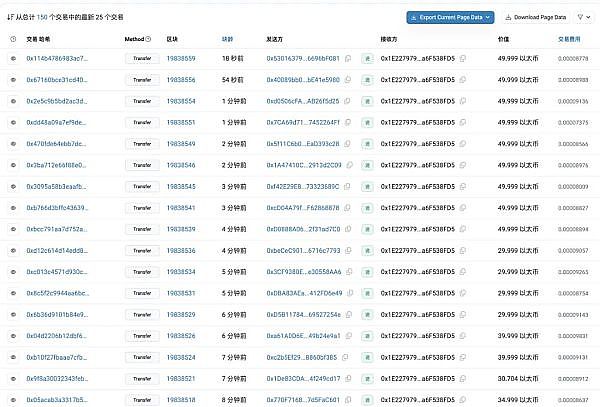Click the question icon in the first column header

[13, 38]
